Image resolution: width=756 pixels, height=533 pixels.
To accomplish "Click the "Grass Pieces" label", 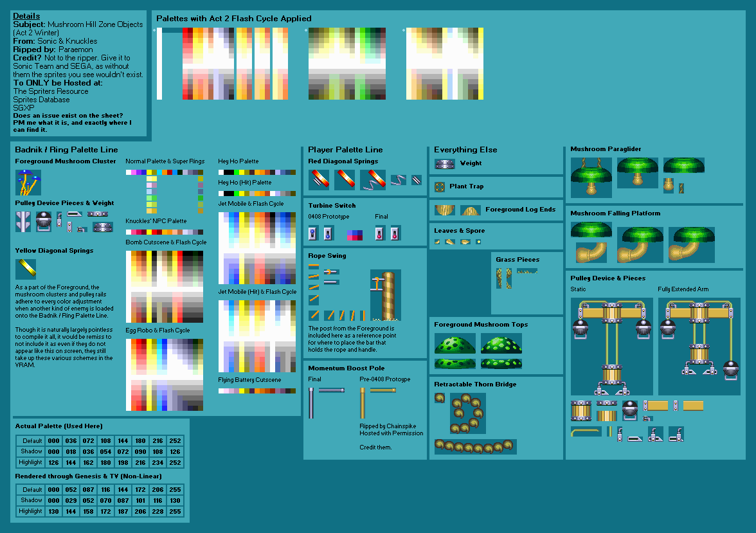I will [518, 260].
